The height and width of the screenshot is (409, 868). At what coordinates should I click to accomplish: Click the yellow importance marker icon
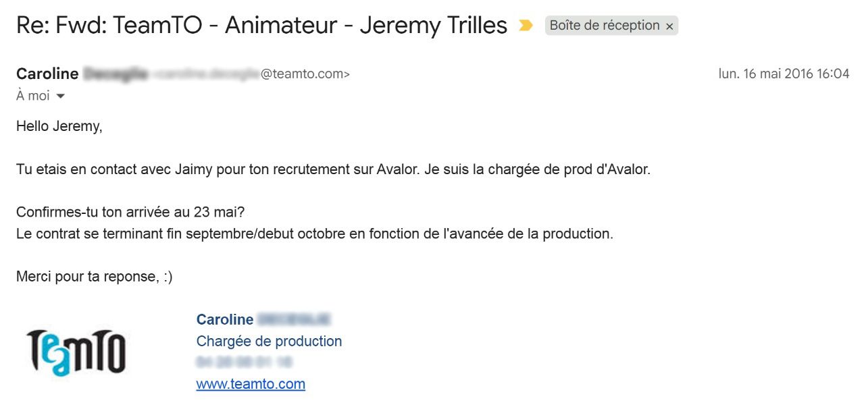(526, 26)
